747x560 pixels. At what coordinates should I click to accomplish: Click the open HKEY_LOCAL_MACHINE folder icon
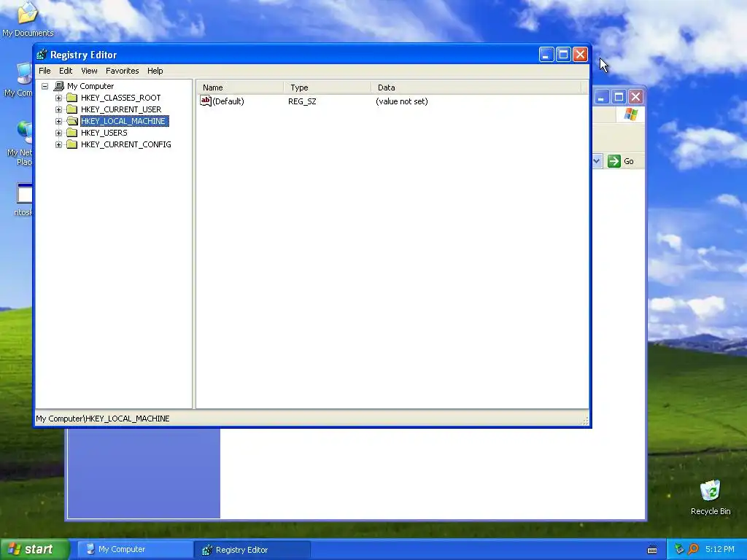72,121
